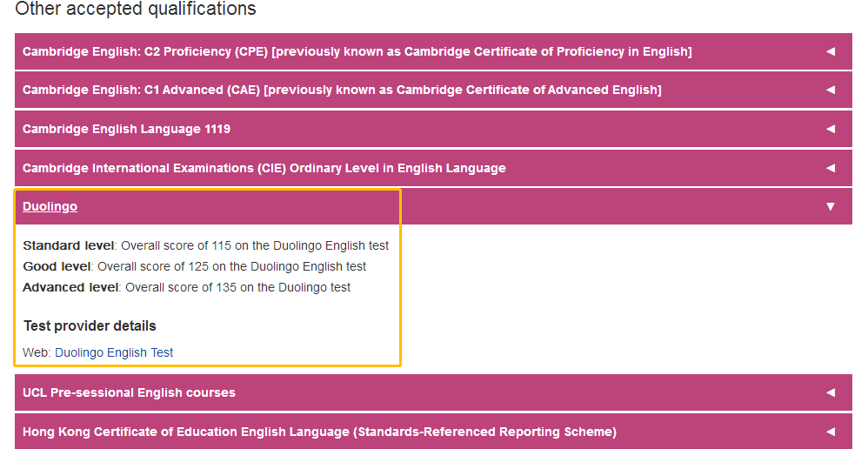Click the 'Advanced level' score of 135 text
This screenshot has height=449, width=868.
(x=186, y=288)
